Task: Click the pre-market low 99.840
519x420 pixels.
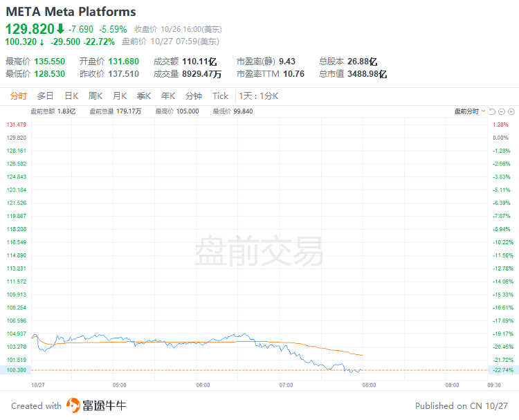Action: click(x=243, y=111)
